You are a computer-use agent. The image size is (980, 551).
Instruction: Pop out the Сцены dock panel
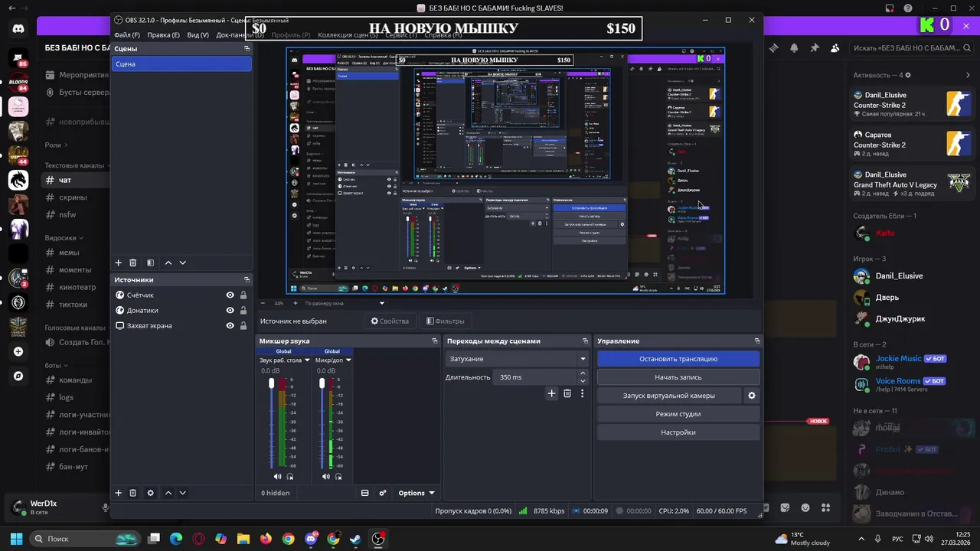pyautogui.click(x=247, y=48)
